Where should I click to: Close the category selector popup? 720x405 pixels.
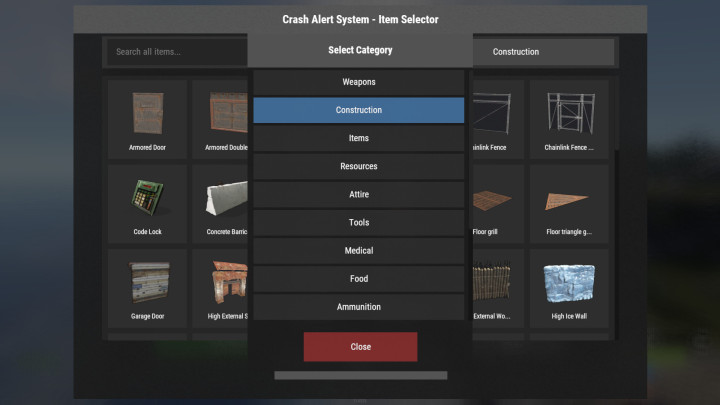360,347
